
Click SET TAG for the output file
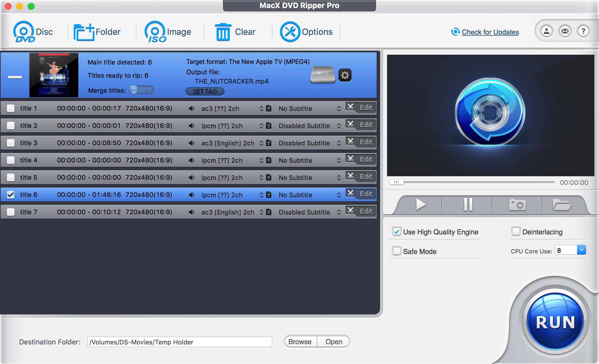(x=205, y=92)
